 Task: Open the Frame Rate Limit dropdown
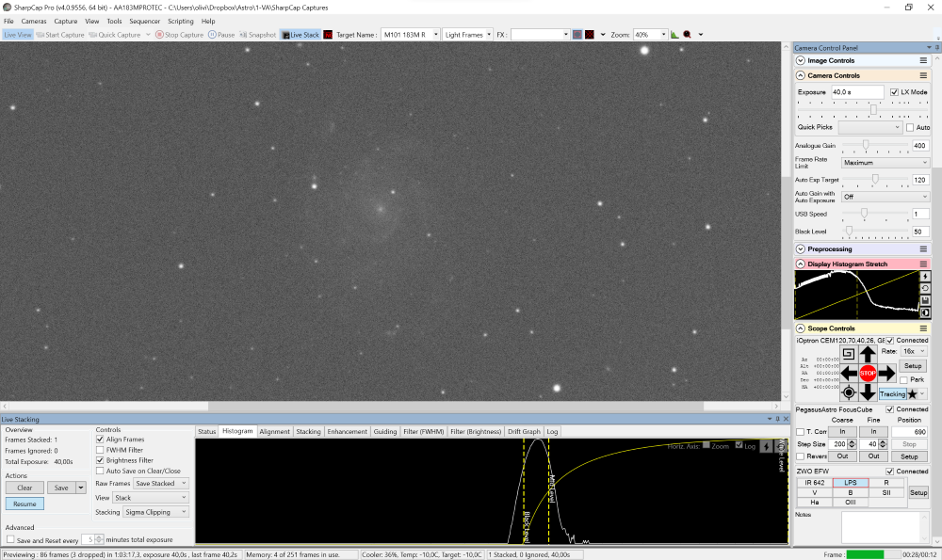[885, 163]
